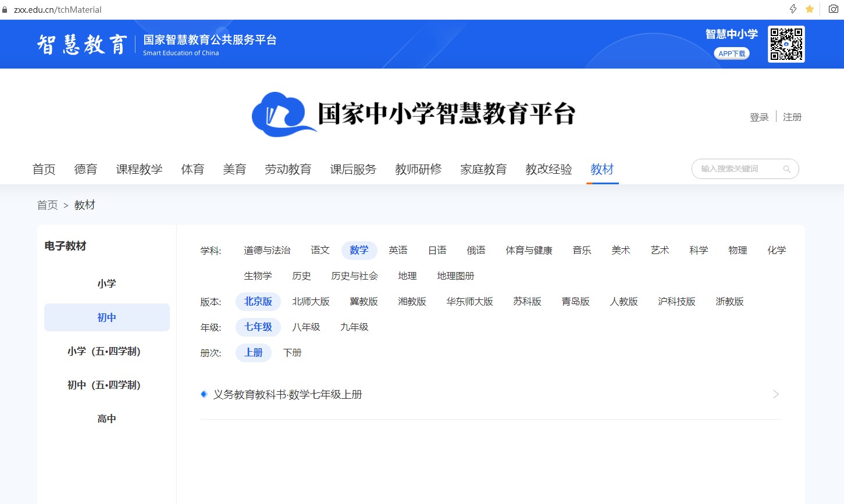Open the 教改经验 navigation tab

click(549, 169)
